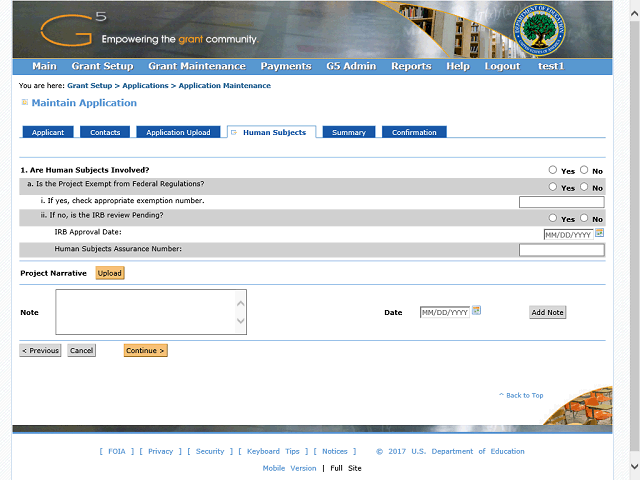Viewport: 640px width, 480px height.
Task: Click the Cancel button
Action: pyautogui.click(x=82, y=350)
